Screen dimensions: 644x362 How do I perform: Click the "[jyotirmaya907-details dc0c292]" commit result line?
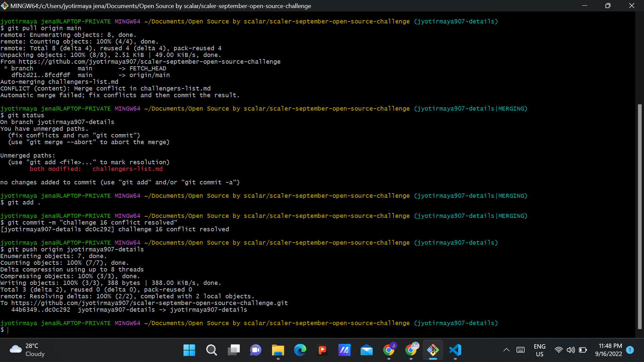click(x=115, y=229)
